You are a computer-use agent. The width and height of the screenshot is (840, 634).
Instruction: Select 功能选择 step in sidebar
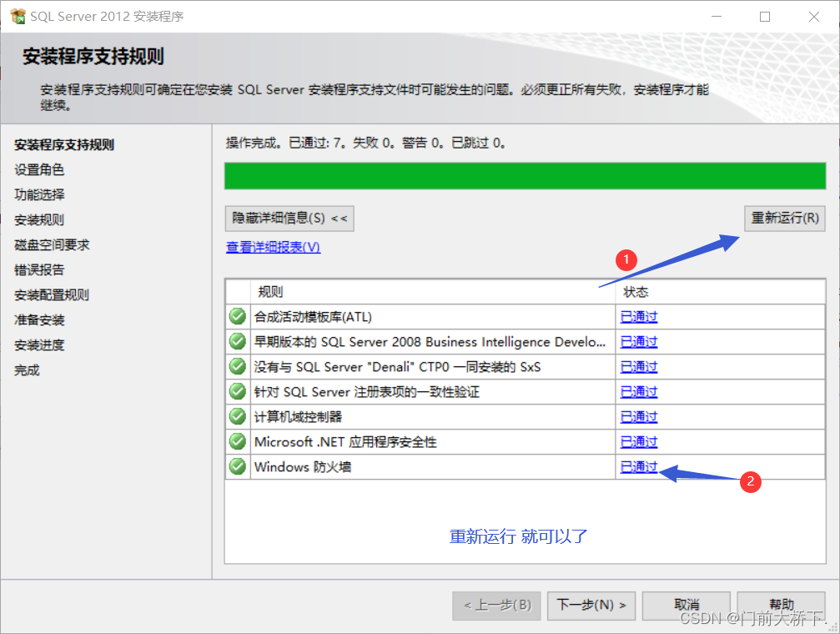click(39, 194)
